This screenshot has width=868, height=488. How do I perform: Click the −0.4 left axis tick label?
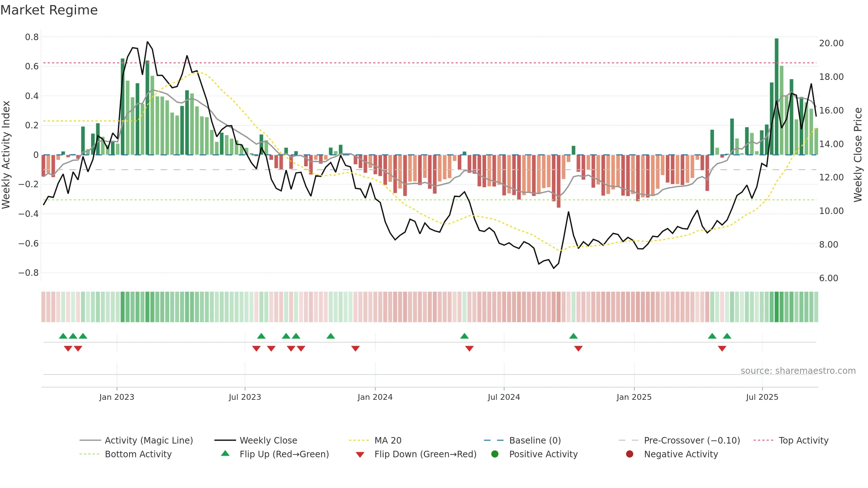(29, 214)
